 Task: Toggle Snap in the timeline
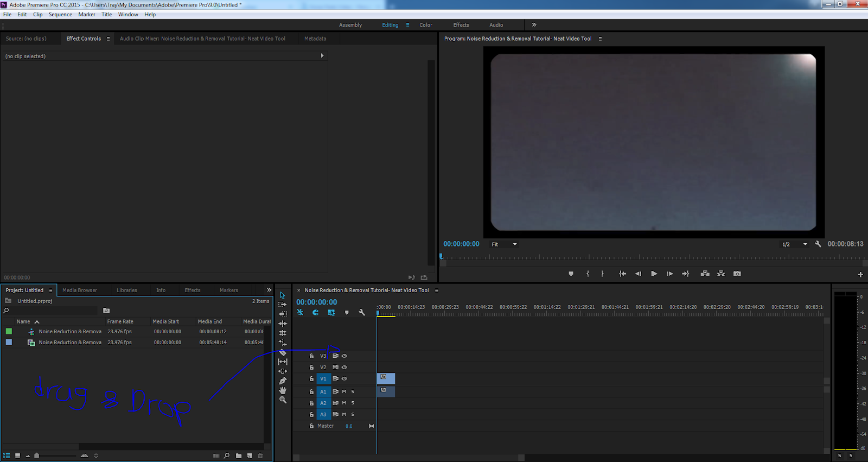tap(315, 312)
